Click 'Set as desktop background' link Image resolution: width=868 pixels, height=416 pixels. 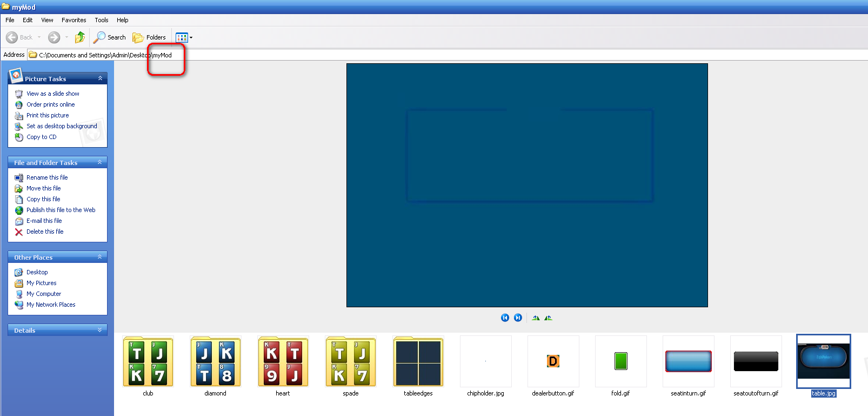click(62, 126)
